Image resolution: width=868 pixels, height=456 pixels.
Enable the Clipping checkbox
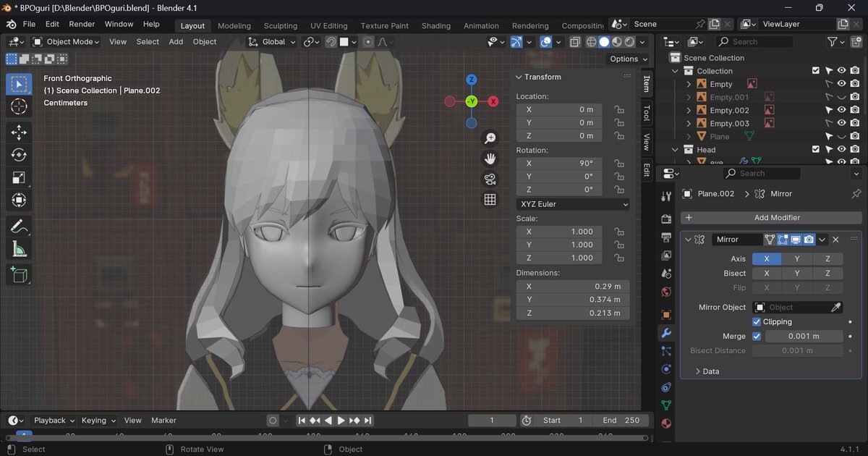point(757,322)
